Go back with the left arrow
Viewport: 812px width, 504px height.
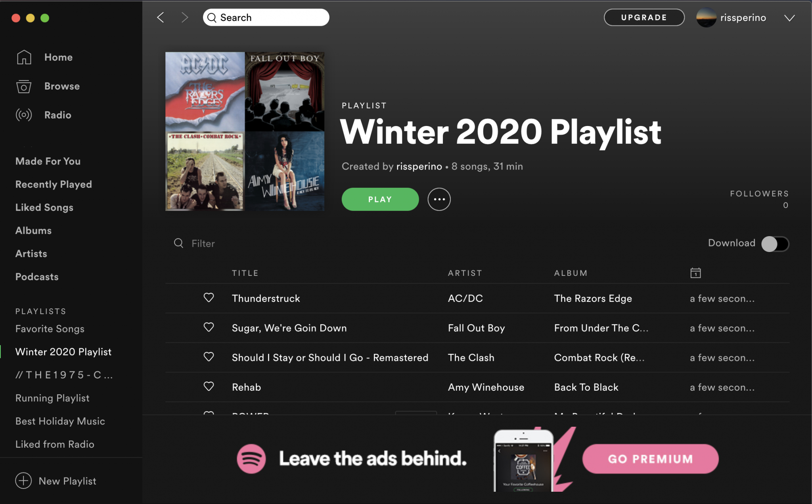click(161, 17)
